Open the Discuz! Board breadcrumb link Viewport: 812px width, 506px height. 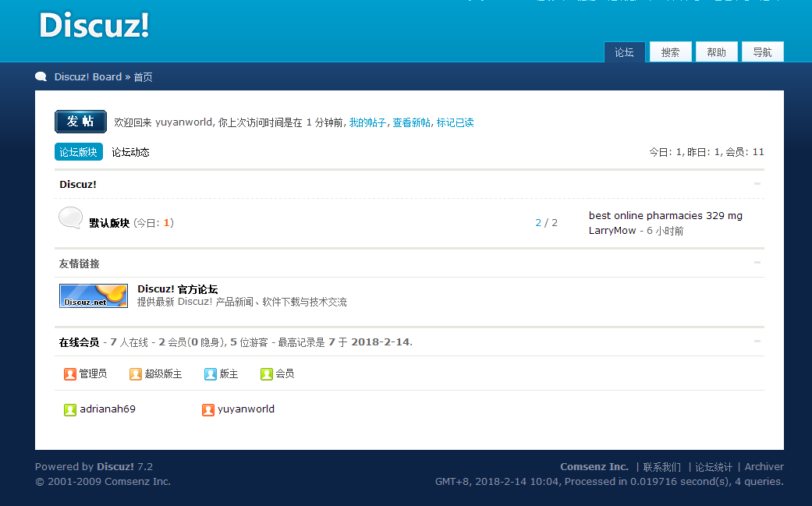coord(88,76)
